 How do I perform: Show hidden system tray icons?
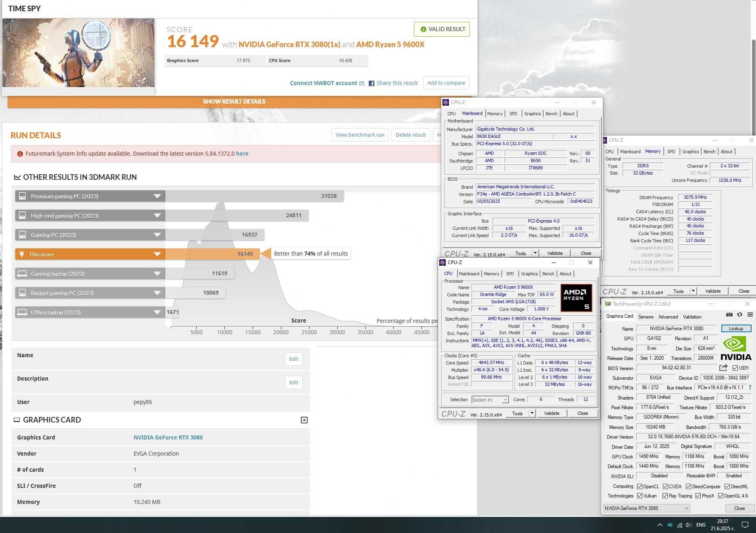(660, 525)
